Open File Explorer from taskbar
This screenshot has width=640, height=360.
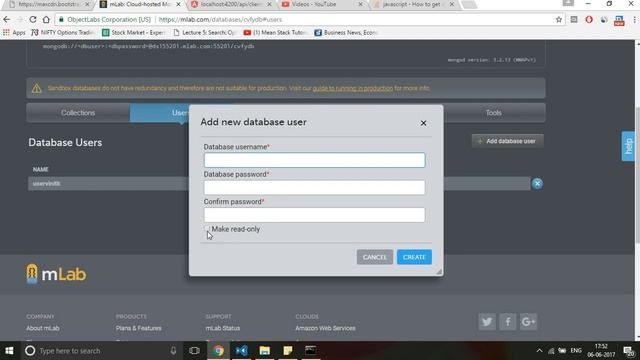pyautogui.click(x=264, y=351)
